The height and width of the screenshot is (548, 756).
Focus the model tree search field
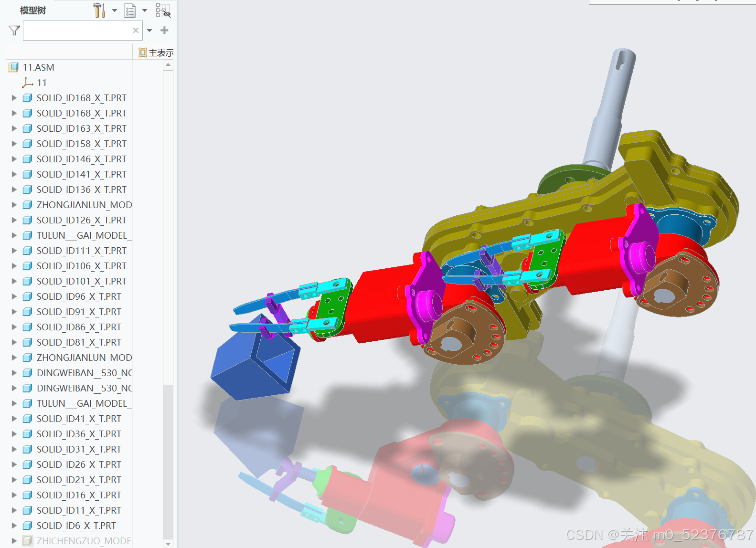coord(82,31)
